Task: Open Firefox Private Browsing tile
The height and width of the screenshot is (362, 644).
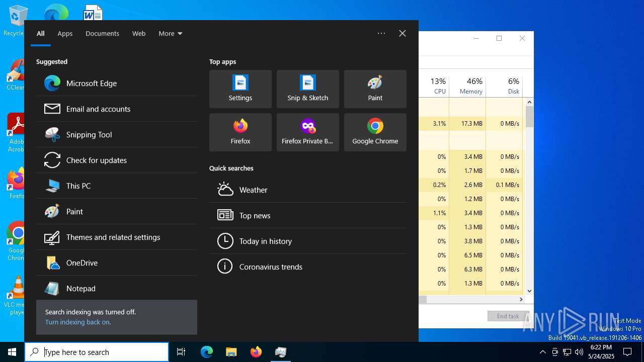Action: [x=308, y=132]
